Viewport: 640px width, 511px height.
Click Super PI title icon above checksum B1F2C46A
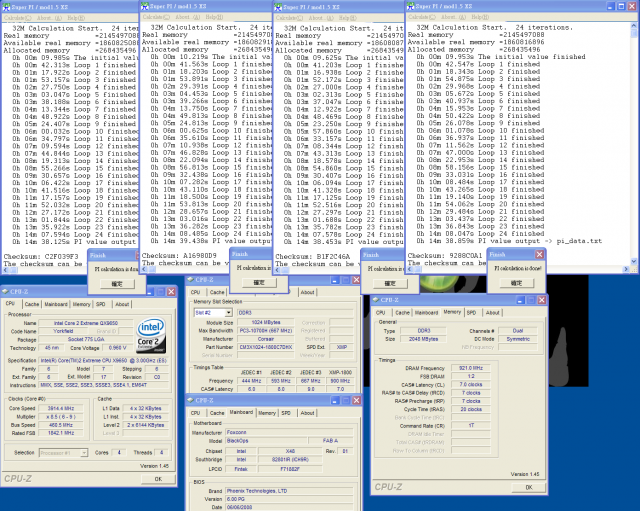point(278,7)
